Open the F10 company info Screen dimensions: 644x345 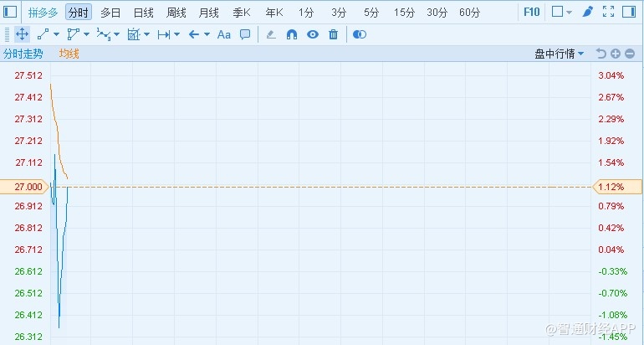coord(531,12)
